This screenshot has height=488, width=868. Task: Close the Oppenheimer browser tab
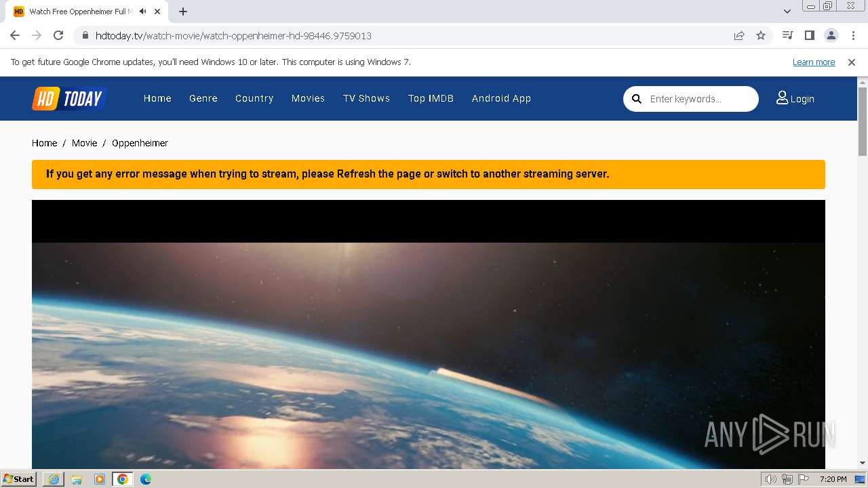point(157,12)
